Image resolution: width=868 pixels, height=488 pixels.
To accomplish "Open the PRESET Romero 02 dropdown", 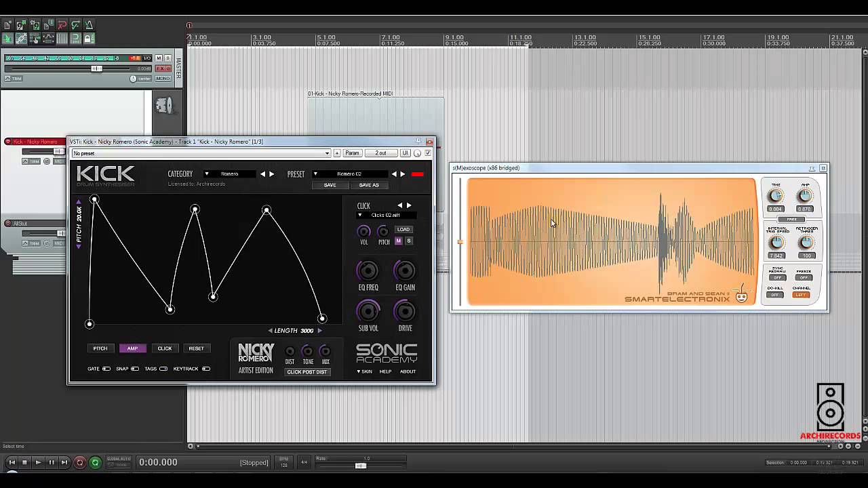I will 350,174.
